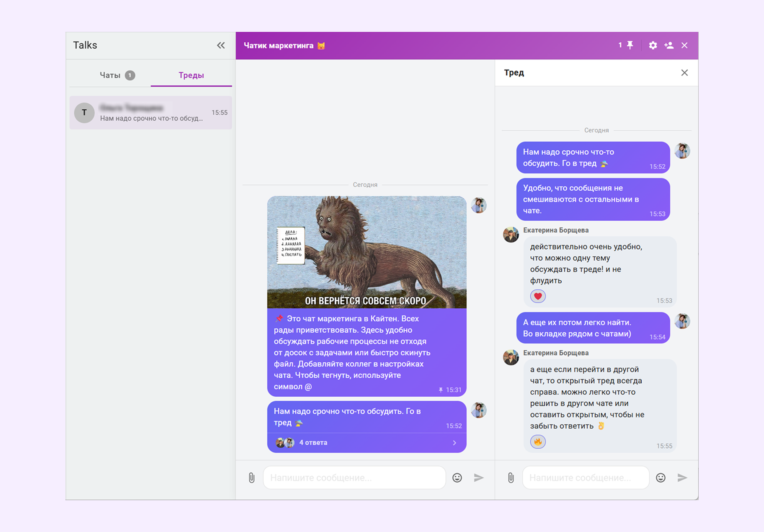Attach a file in the main chat
764x532 pixels.
(x=251, y=478)
